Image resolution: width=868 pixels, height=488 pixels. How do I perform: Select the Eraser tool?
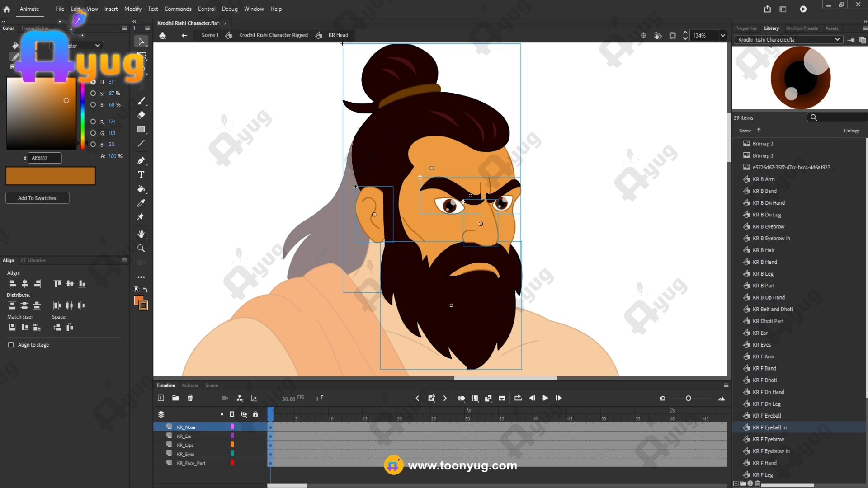(141, 115)
